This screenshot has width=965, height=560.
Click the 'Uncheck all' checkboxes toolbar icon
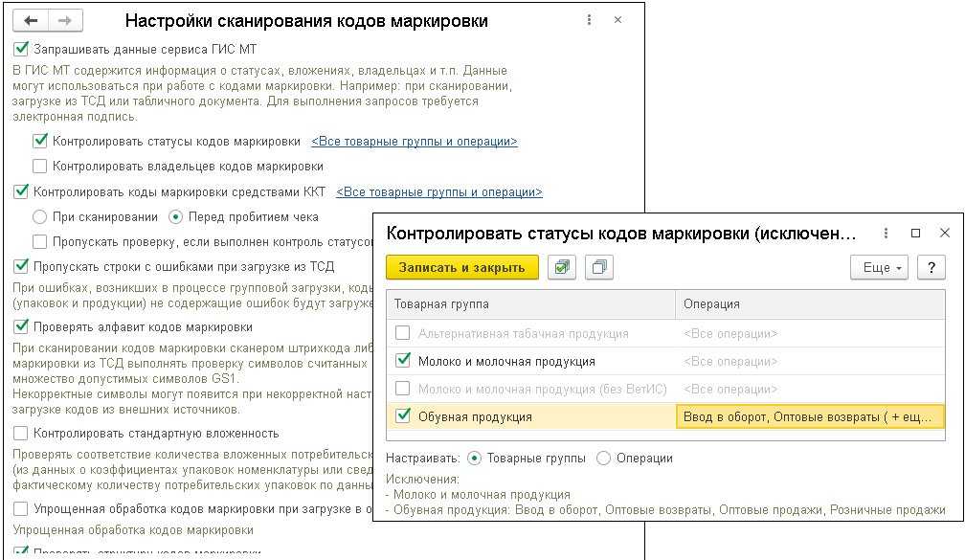[x=599, y=268]
